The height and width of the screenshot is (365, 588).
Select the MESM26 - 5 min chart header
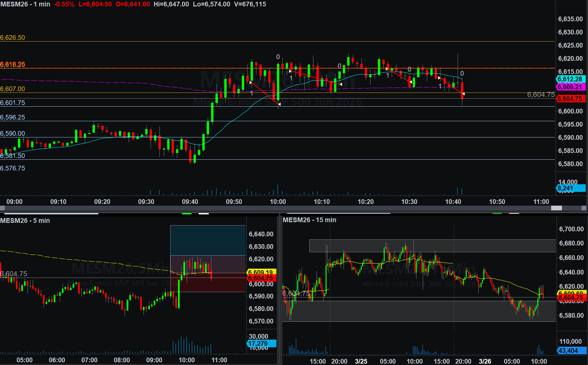[x=25, y=220]
